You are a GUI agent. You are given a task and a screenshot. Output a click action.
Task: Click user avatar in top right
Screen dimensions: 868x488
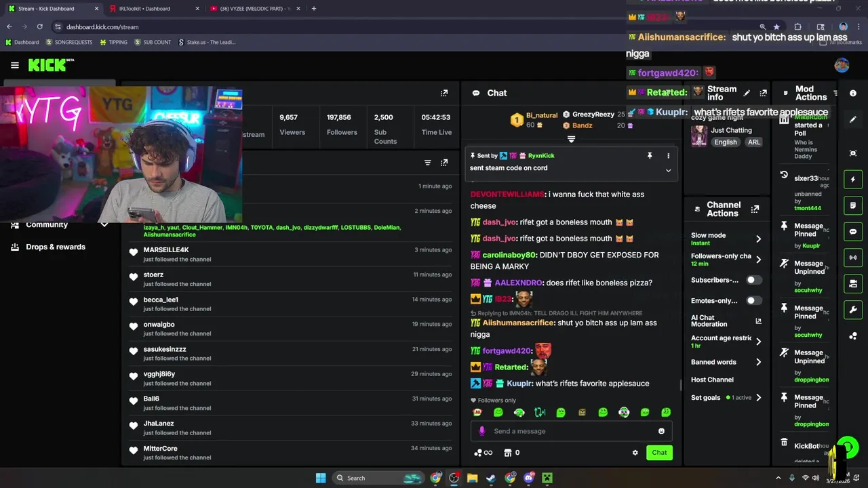[x=842, y=65]
